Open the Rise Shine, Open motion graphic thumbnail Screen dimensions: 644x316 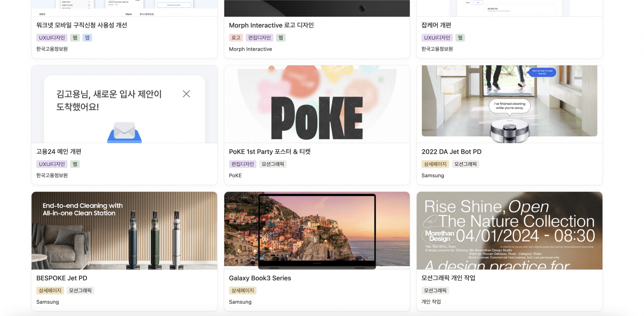coord(509,231)
